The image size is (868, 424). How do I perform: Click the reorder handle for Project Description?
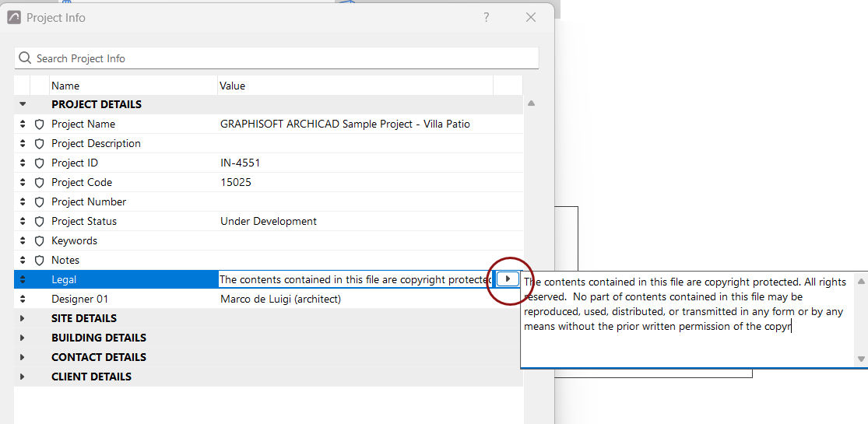[x=23, y=143]
